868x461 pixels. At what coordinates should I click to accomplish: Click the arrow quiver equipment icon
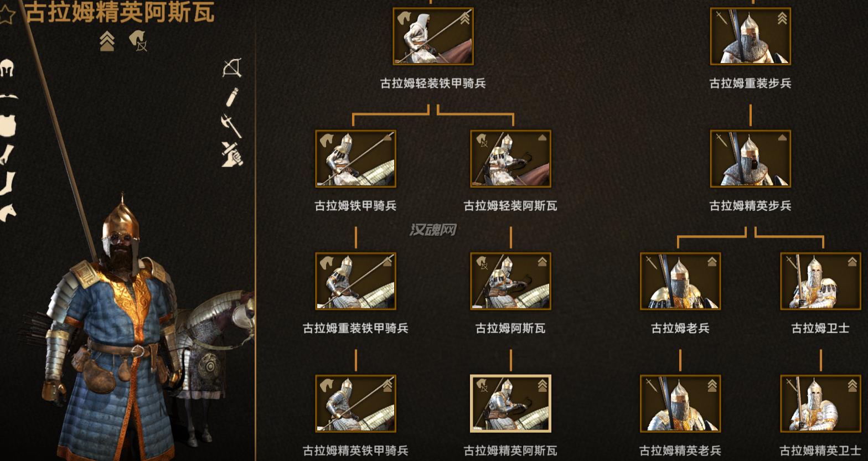point(232,97)
